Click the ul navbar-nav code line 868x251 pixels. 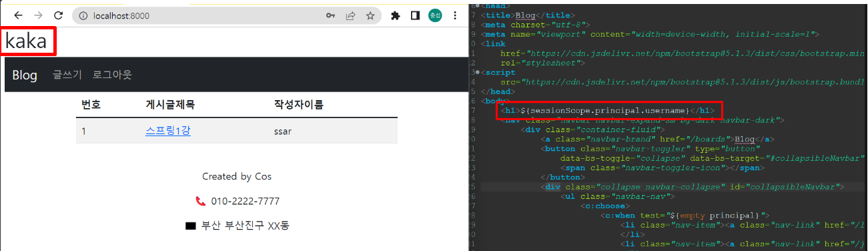[x=618, y=196]
